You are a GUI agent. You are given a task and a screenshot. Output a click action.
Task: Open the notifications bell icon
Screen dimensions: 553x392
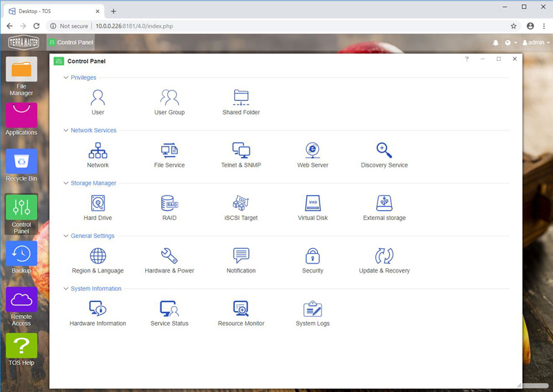pyautogui.click(x=496, y=43)
